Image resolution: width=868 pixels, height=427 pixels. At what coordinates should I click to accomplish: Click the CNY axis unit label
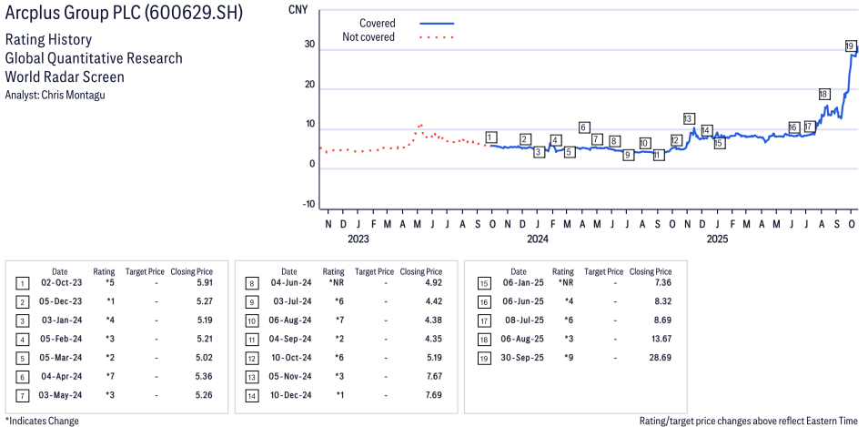click(x=297, y=9)
